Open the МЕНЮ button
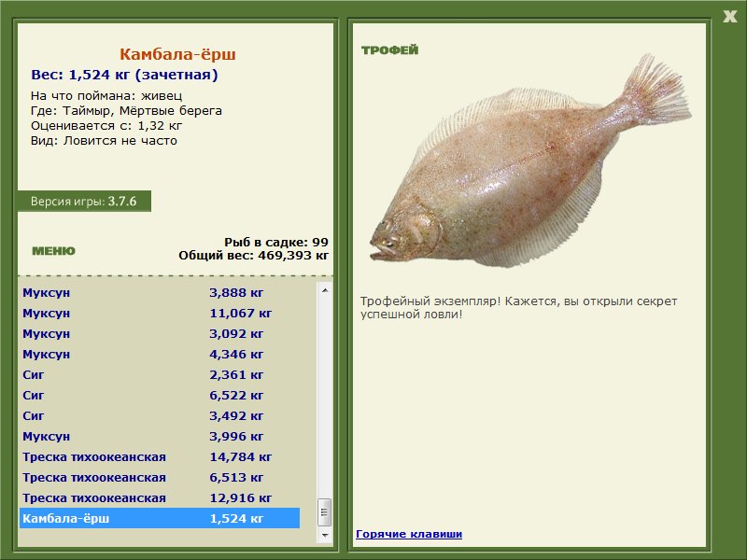The width and height of the screenshot is (747, 560). pos(53,251)
